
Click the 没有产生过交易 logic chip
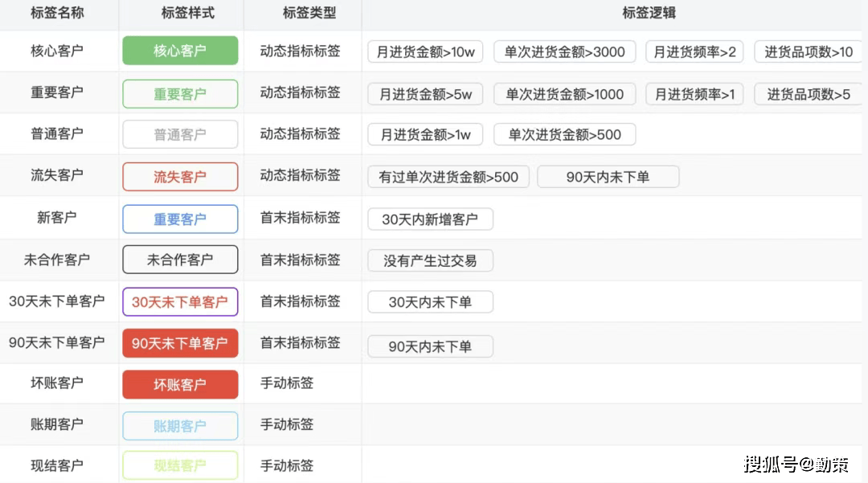[430, 260]
